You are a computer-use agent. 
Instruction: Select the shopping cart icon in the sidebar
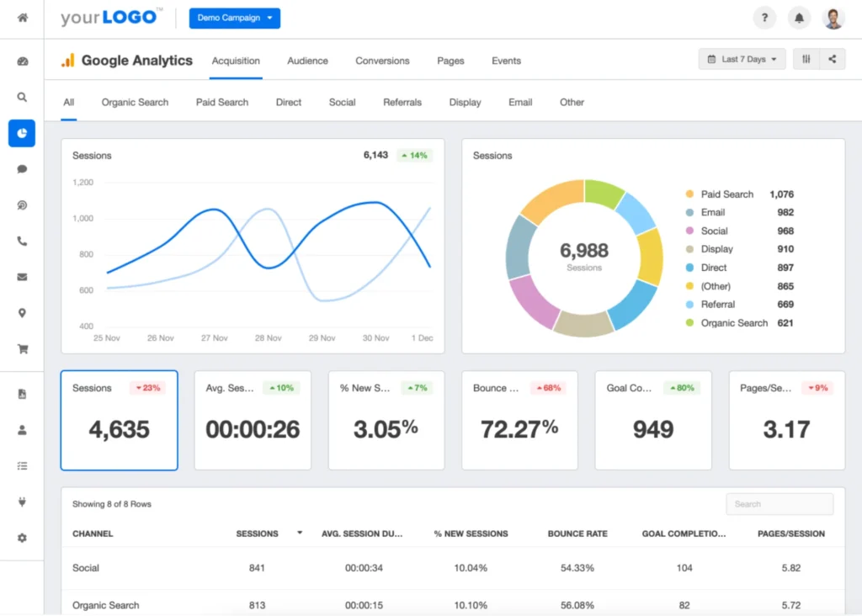[21, 348]
